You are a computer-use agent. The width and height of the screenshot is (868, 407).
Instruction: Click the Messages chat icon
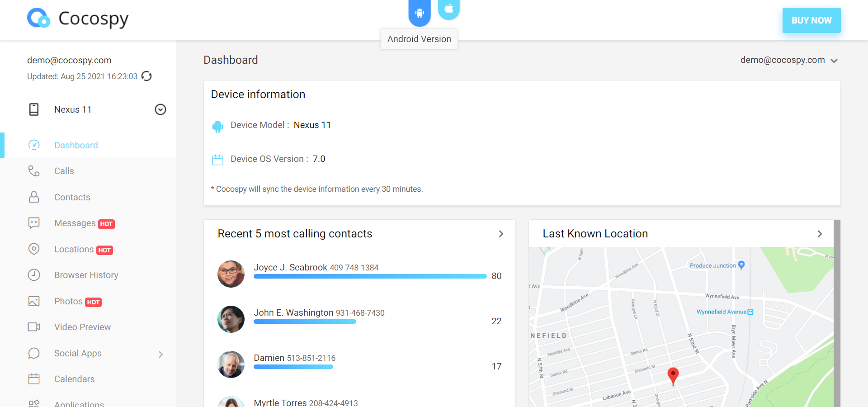coord(34,223)
